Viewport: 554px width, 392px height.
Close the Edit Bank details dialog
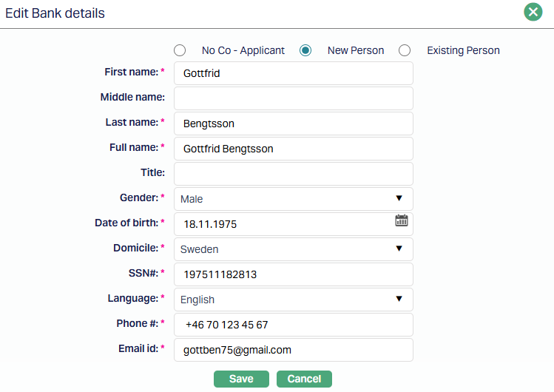pos(533,13)
